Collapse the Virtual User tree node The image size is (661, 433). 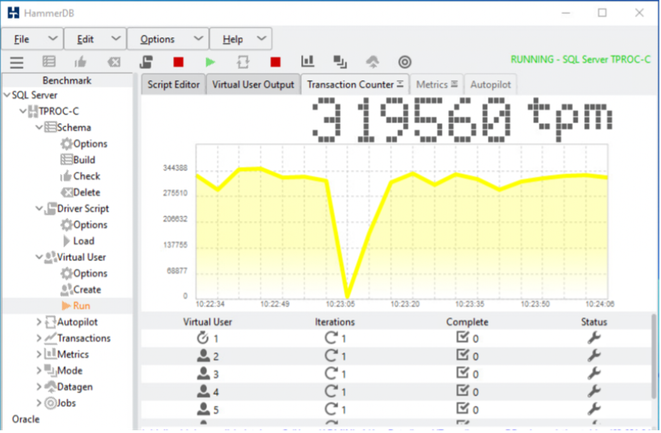39,257
